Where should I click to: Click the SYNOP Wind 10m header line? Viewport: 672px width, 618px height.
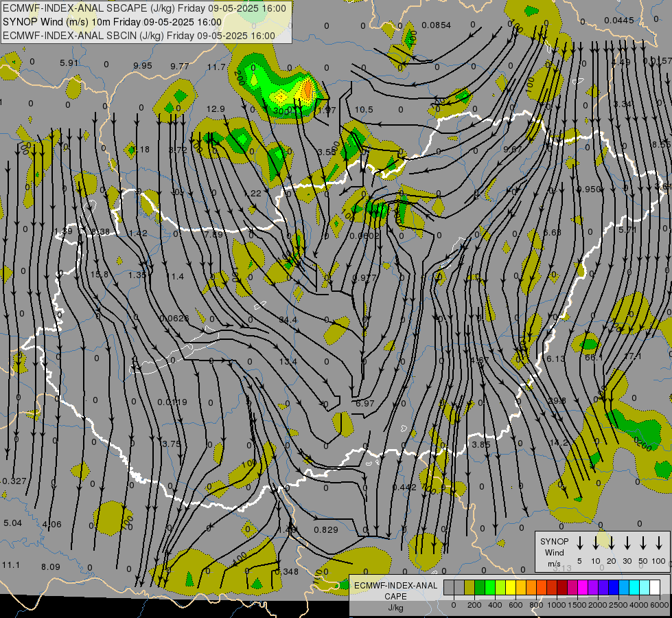coord(113,22)
